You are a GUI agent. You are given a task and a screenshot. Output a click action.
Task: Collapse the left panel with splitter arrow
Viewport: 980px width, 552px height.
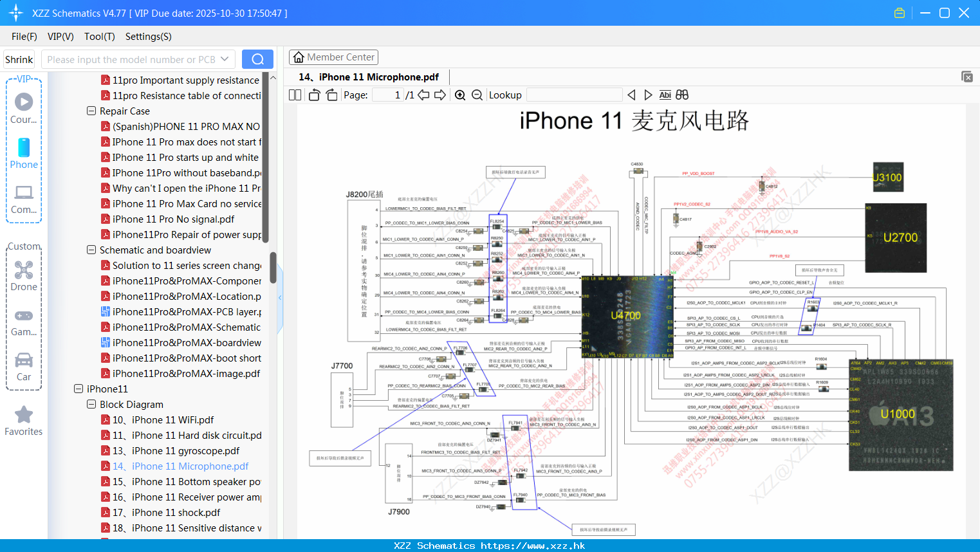280,297
